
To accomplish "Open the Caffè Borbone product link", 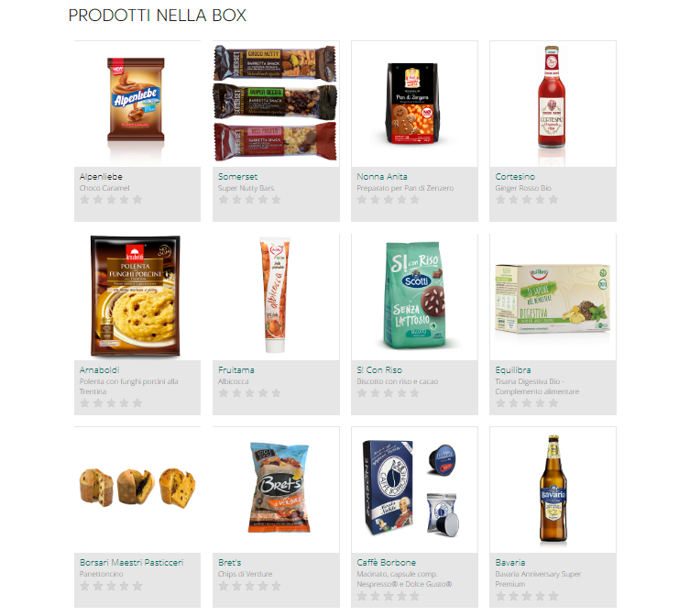I will point(387,563).
